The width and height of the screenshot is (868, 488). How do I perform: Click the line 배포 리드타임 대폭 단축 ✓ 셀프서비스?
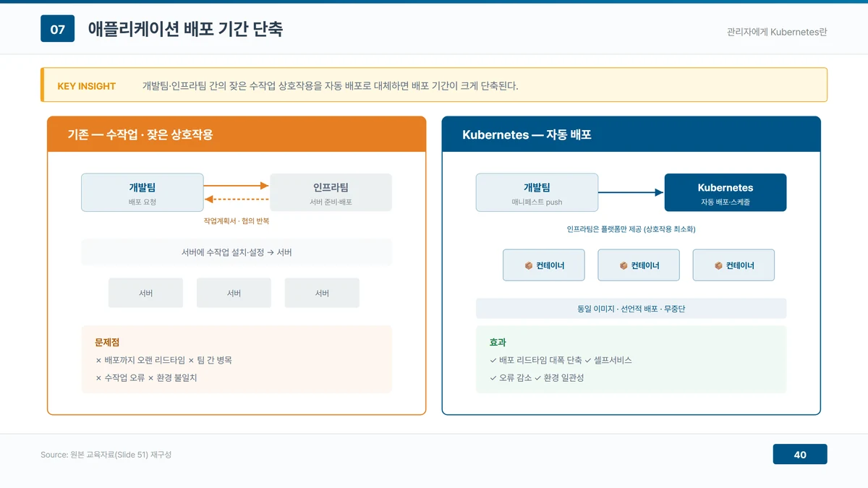point(561,359)
